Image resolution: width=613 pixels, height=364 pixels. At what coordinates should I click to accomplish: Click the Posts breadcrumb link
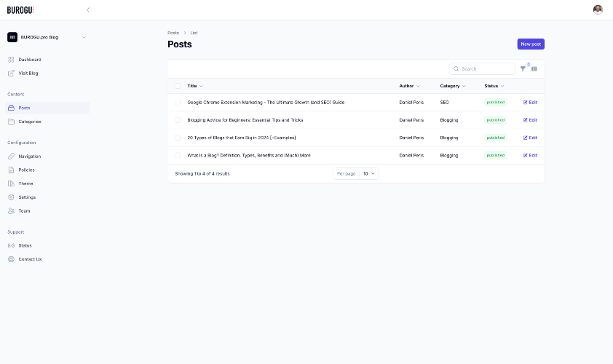click(x=173, y=33)
